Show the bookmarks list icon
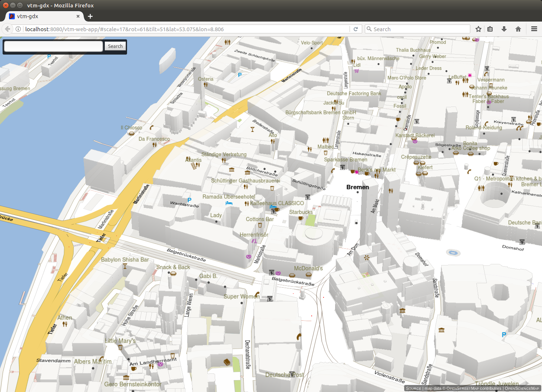Screen dimensions: 542x392 click(x=490, y=29)
